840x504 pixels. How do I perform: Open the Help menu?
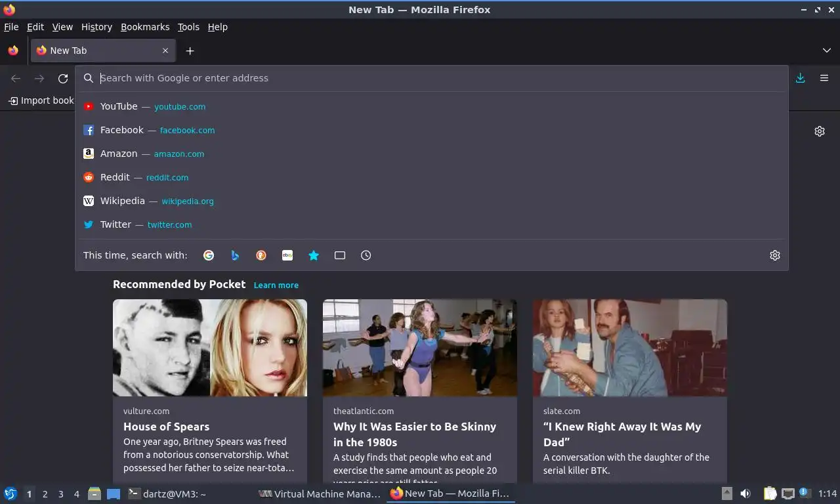[218, 27]
